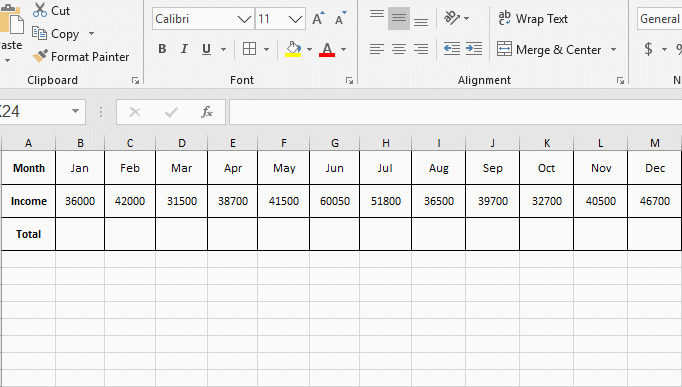Select empty Total cell under Jan
This screenshot has height=387, width=682.
tap(80, 234)
